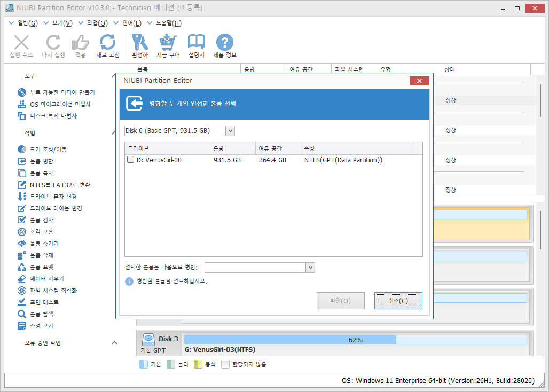549x392 pixels.
Task: Click the 취소(C) button in the dialog
Action: pyautogui.click(x=398, y=301)
